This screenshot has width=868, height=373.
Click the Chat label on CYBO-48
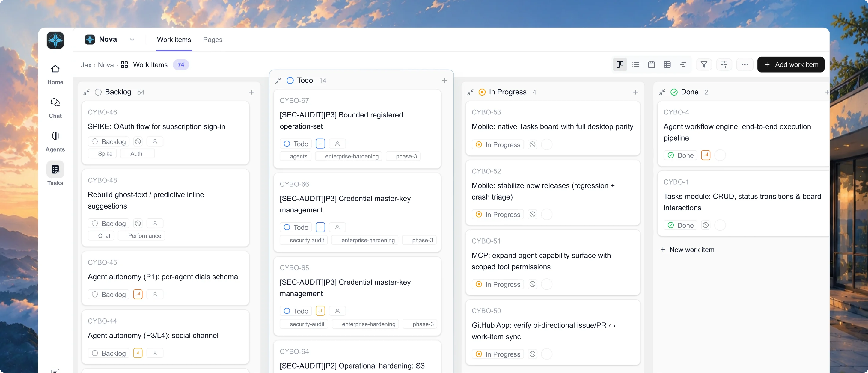click(101, 235)
